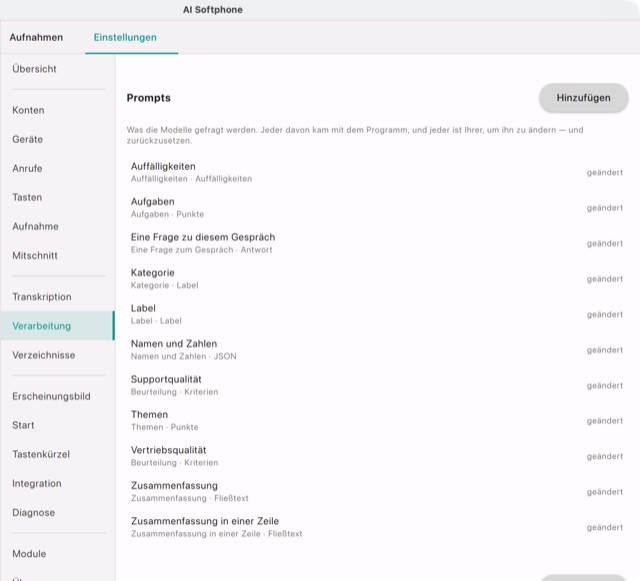The image size is (640, 581).
Task: Click 'geändert' on 'Eine Frage zu diesem Gespräch' row
Action: (605, 243)
